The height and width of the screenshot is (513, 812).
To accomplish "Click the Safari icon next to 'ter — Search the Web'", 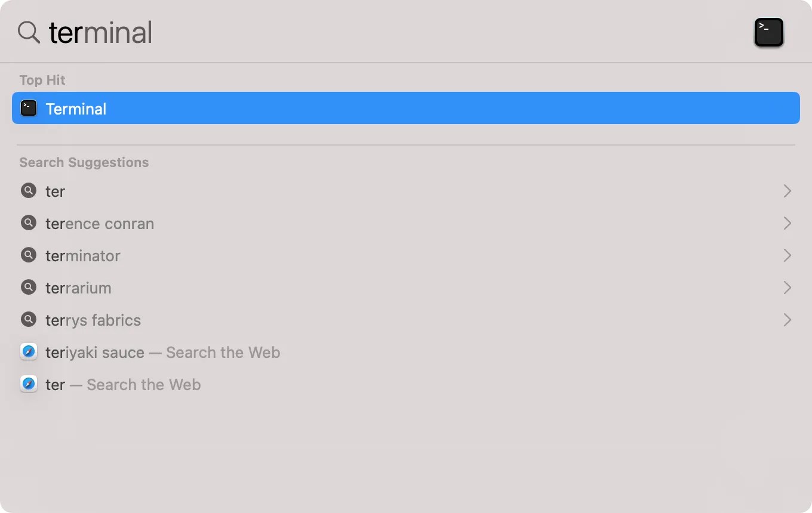I will 28,384.
